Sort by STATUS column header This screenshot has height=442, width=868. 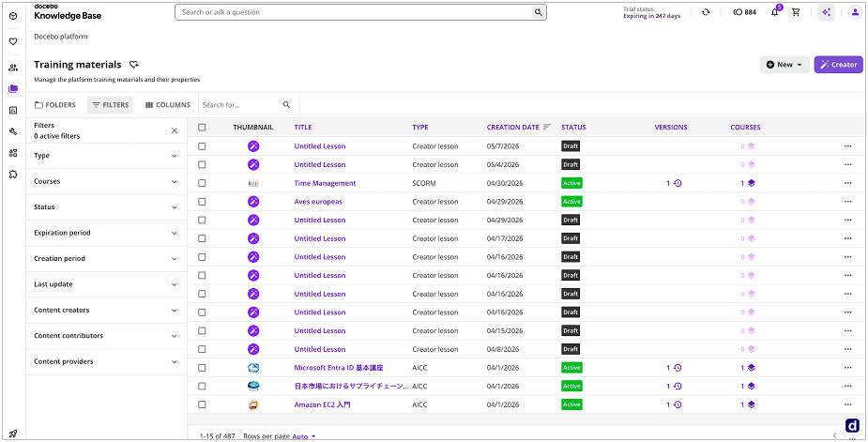[573, 128]
